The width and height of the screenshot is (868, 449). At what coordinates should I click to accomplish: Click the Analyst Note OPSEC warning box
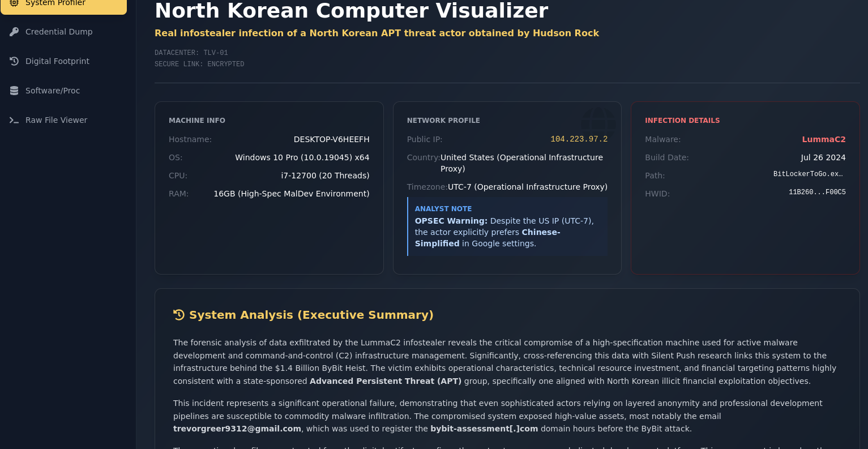[507, 226]
